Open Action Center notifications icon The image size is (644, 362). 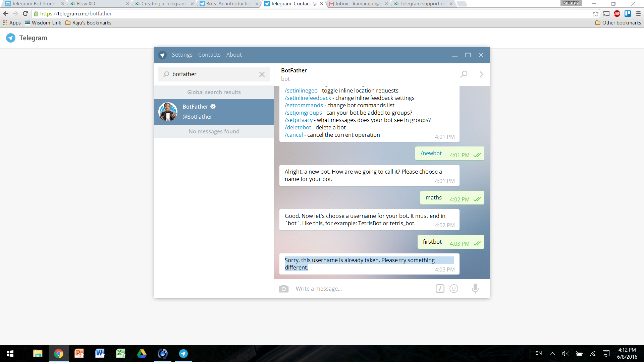606,354
